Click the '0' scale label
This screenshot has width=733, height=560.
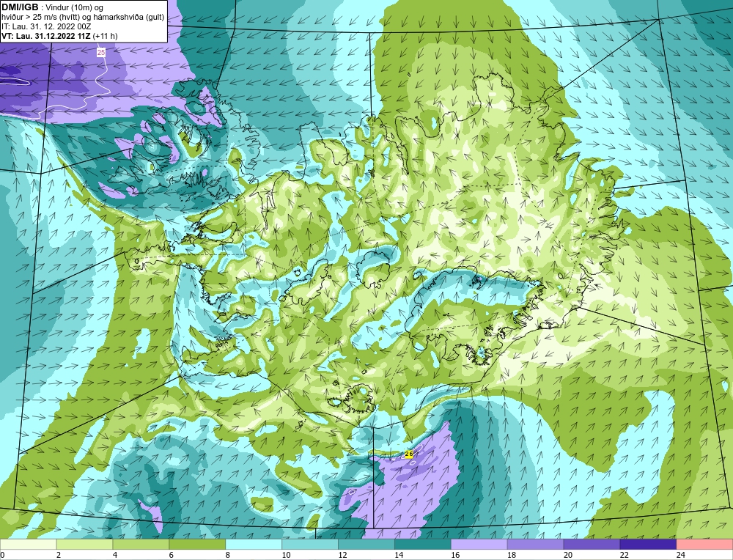pyautogui.click(x=2, y=555)
